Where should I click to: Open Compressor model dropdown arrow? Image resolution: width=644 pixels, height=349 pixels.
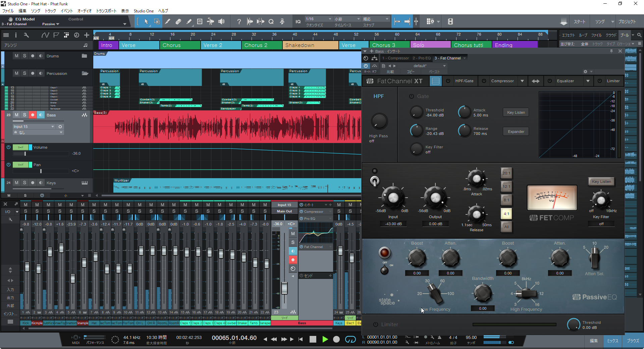click(x=522, y=81)
